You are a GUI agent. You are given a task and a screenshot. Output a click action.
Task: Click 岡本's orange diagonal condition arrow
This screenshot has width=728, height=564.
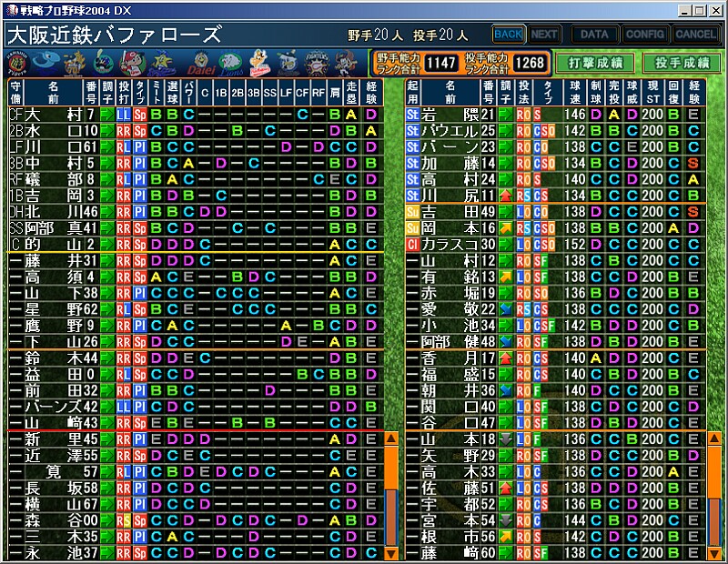506,228
